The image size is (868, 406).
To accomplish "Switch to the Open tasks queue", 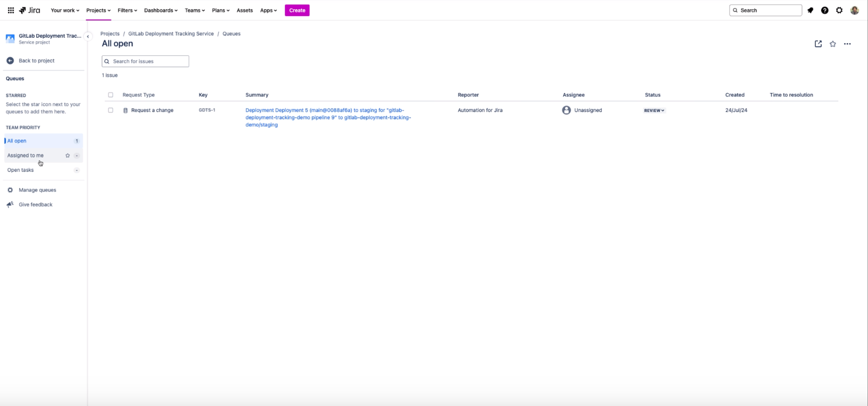I will coord(20,170).
